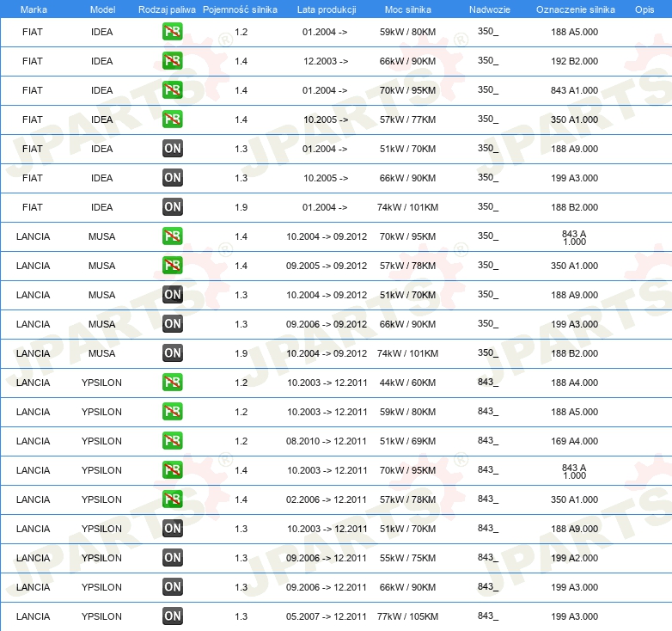Select the 843 A1.000 Fiat Idea engine cell
The height and width of the screenshot is (631, 672).
574,90
